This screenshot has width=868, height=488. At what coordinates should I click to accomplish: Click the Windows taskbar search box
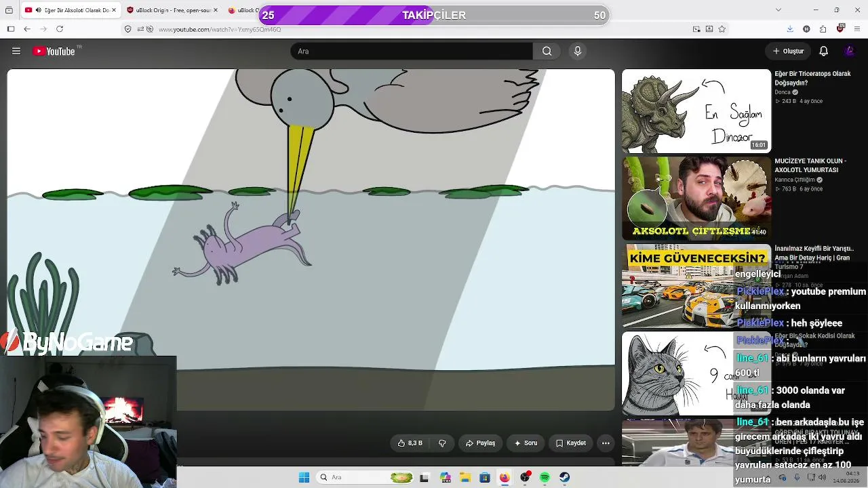click(363, 477)
